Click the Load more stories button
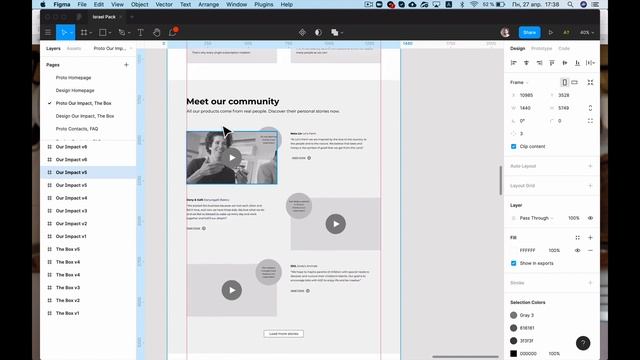Viewport: 640px width, 360px height. [284, 334]
